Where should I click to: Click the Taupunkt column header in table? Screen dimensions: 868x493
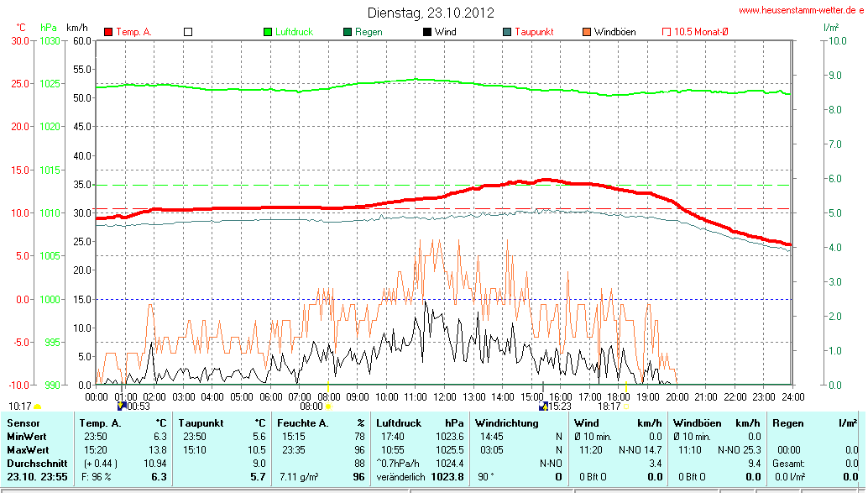tap(201, 423)
